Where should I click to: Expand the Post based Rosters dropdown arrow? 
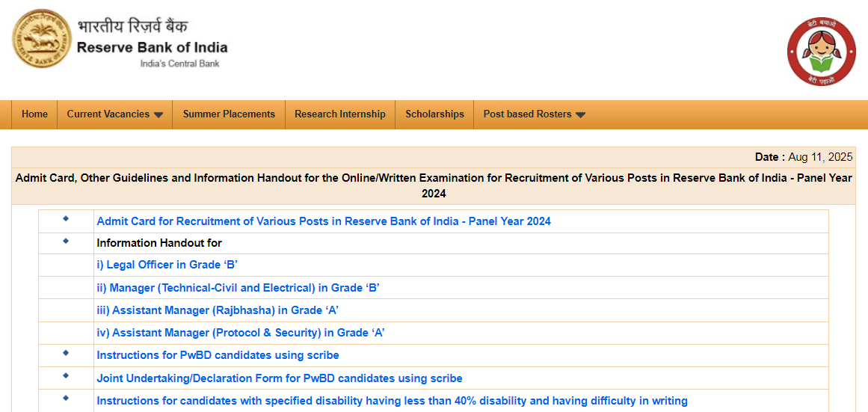(580, 115)
